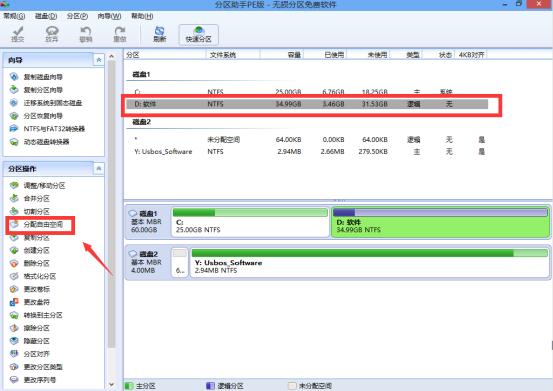
Task: Click the 放弃 (discard) toolbar icon
Action: click(52, 34)
